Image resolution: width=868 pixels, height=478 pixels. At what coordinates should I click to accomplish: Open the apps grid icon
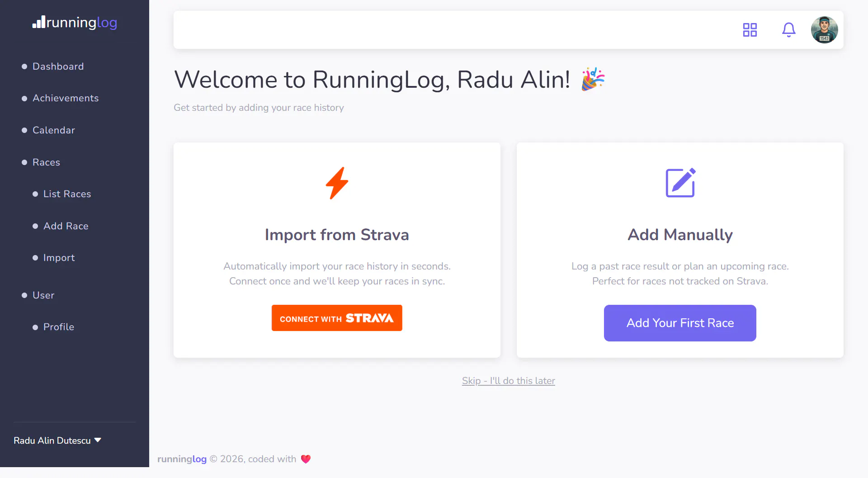tap(750, 30)
